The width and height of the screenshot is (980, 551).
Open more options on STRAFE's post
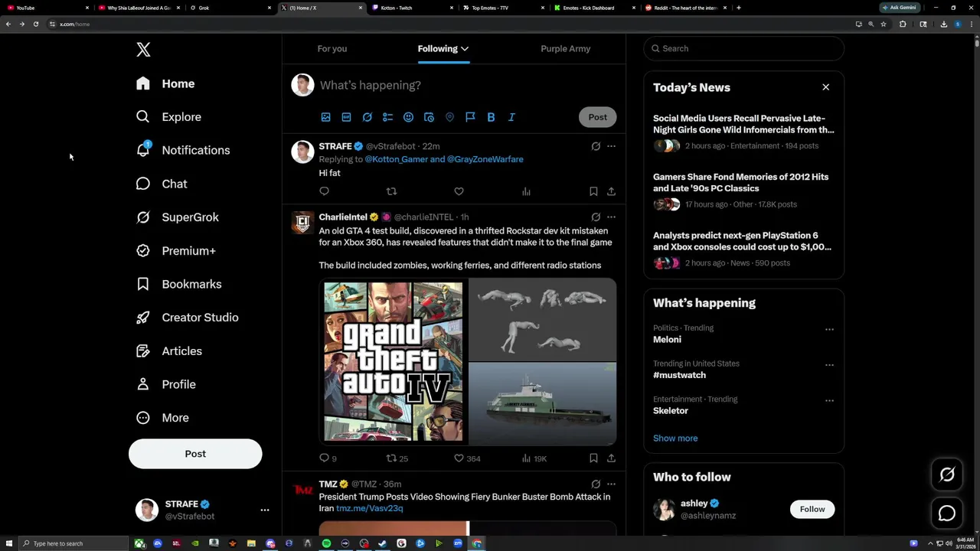tap(611, 146)
